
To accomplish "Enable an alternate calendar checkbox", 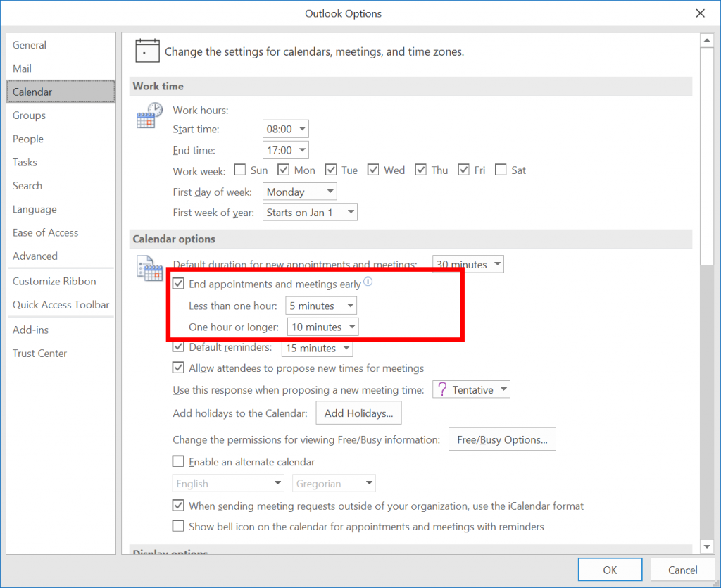I will coord(179,462).
